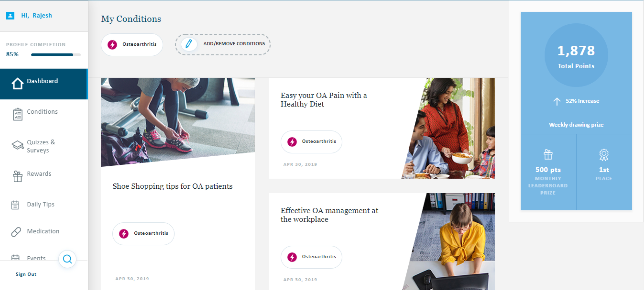Click the family dinner photo thumbnail
Image resolution: width=644 pixels, height=290 pixels.
448,128
